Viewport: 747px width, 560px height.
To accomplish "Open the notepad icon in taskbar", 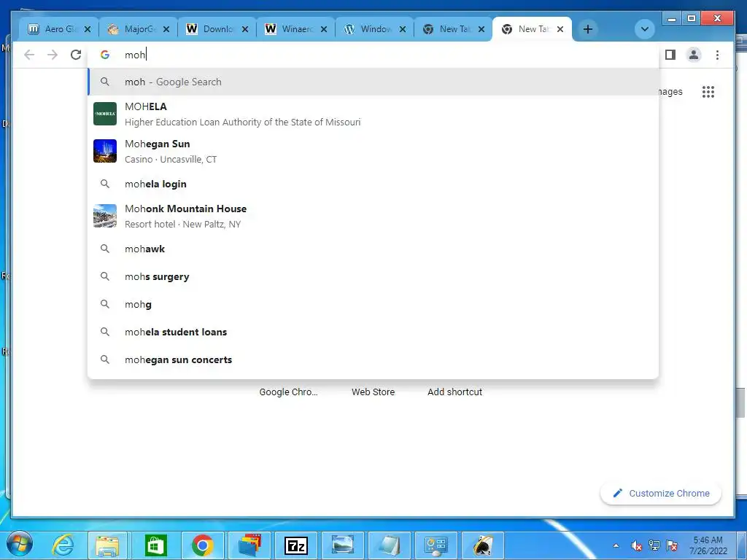I will tap(390, 545).
